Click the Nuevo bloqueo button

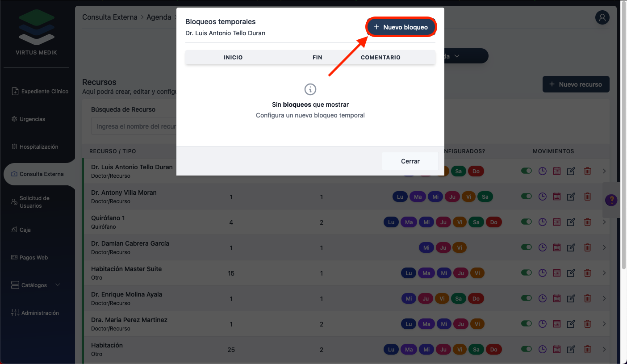401,27
